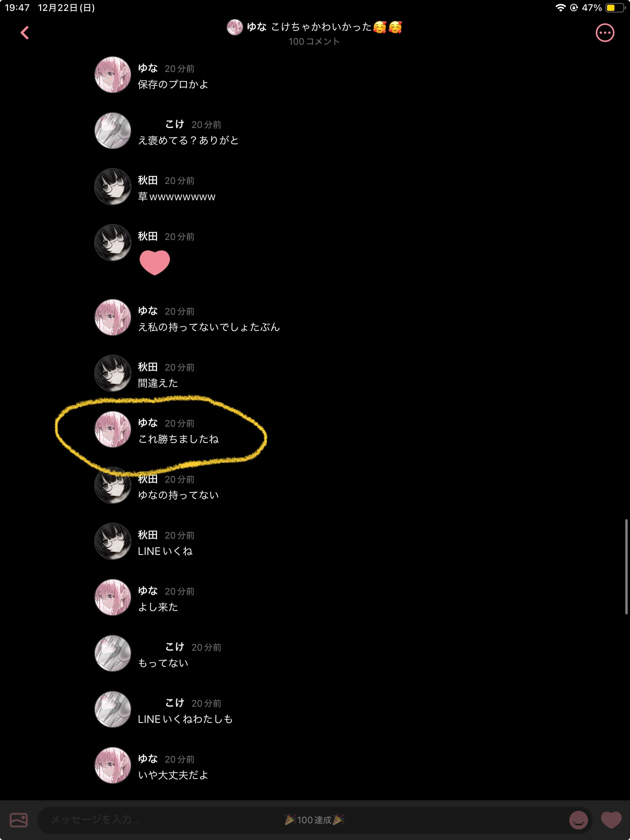Open the emoji smiley picker
Screen dimensions: 630x840
coord(578,820)
